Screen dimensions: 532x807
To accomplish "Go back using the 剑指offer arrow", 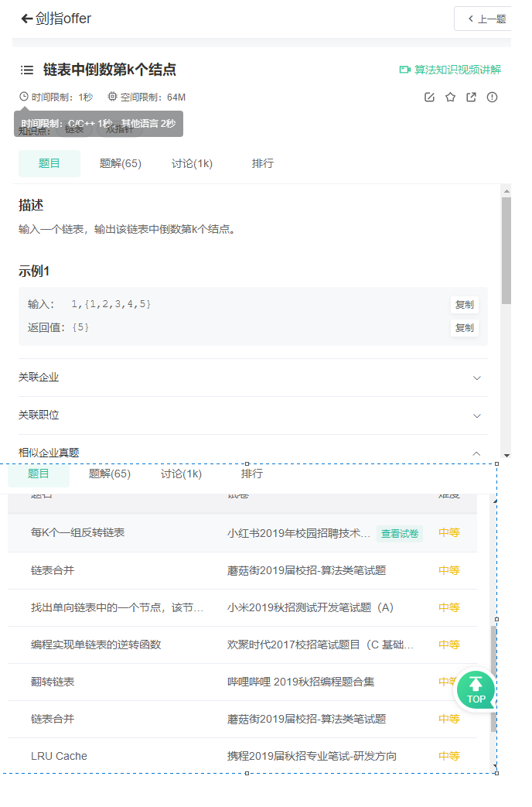I will pyautogui.click(x=27, y=19).
